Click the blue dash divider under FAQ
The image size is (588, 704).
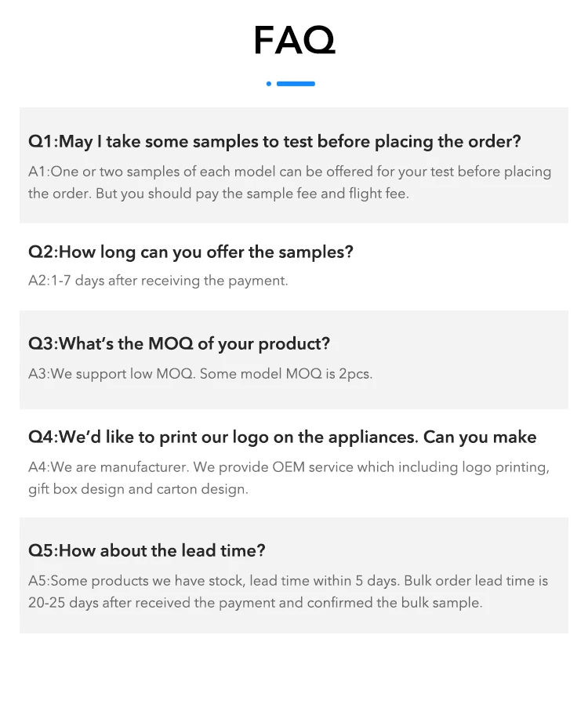296,84
